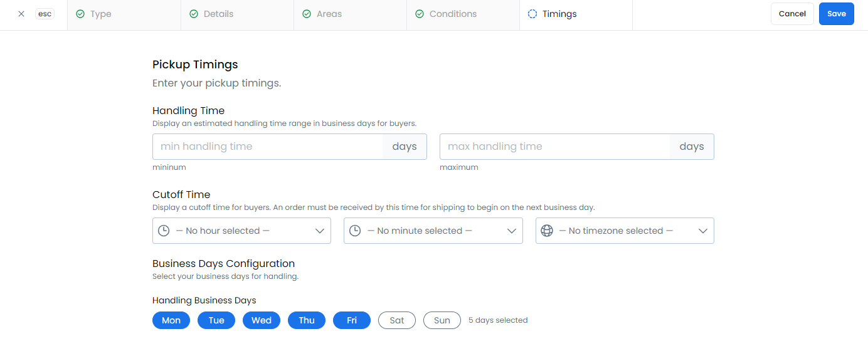Expand the minute selection dropdown
Image resolution: width=868 pixels, height=361 pixels.
433,231
